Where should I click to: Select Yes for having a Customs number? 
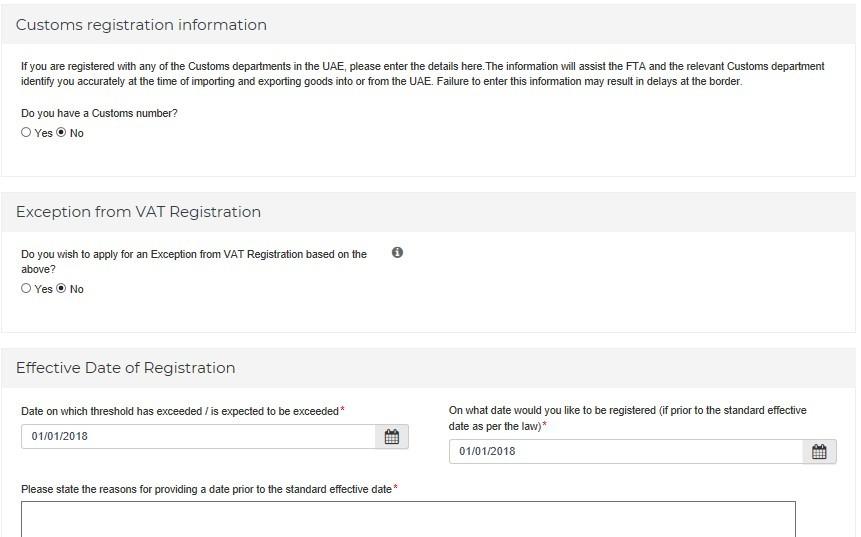click(x=26, y=132)
